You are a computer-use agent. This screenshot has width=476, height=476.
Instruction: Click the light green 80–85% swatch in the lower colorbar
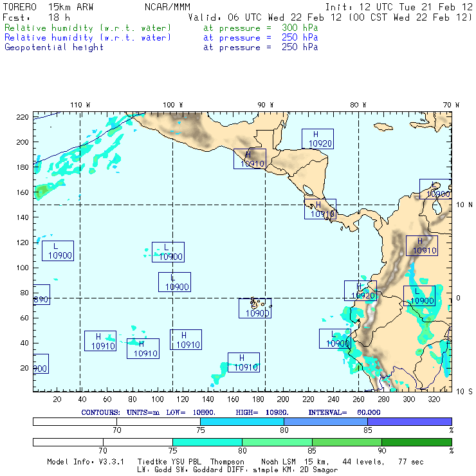coord(277,442)
